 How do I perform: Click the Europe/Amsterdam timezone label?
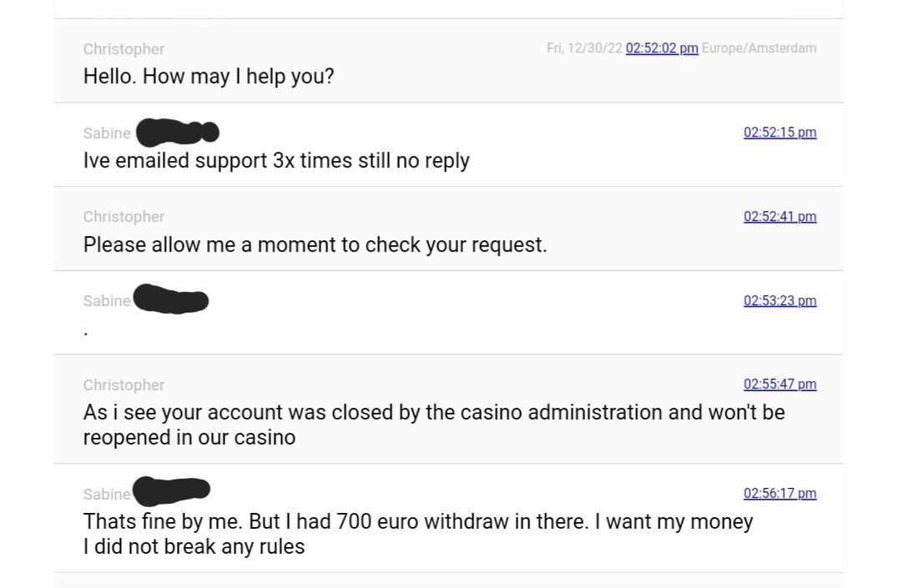pos(759,48)
